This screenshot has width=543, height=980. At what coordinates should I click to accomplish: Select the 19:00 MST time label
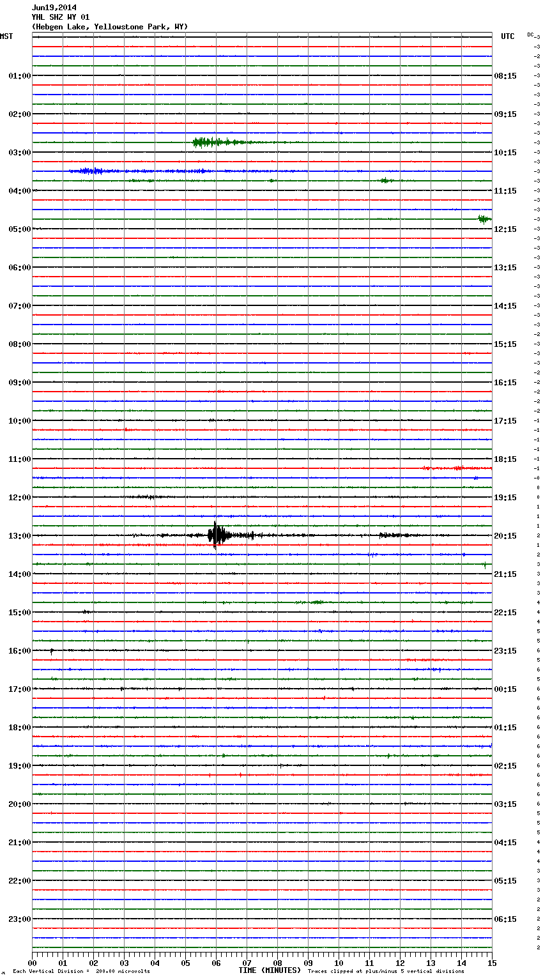(20, 766)
